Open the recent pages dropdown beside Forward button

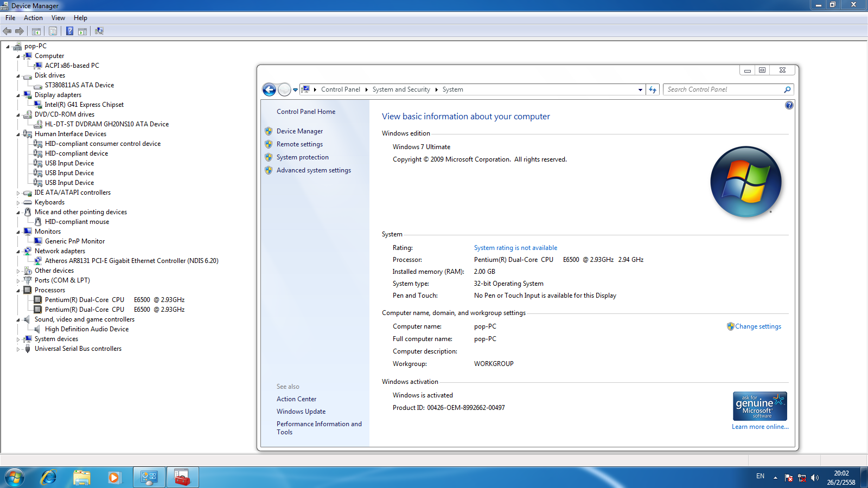pos(295,90)
